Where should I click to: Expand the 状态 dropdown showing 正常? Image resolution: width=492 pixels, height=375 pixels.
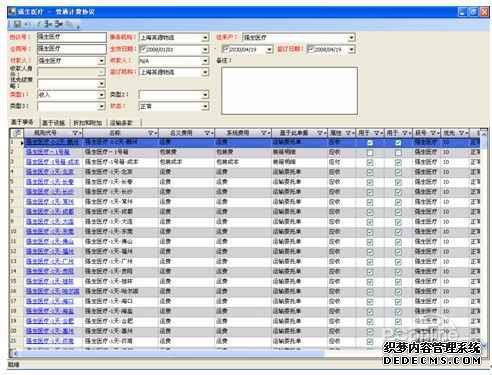205,107
